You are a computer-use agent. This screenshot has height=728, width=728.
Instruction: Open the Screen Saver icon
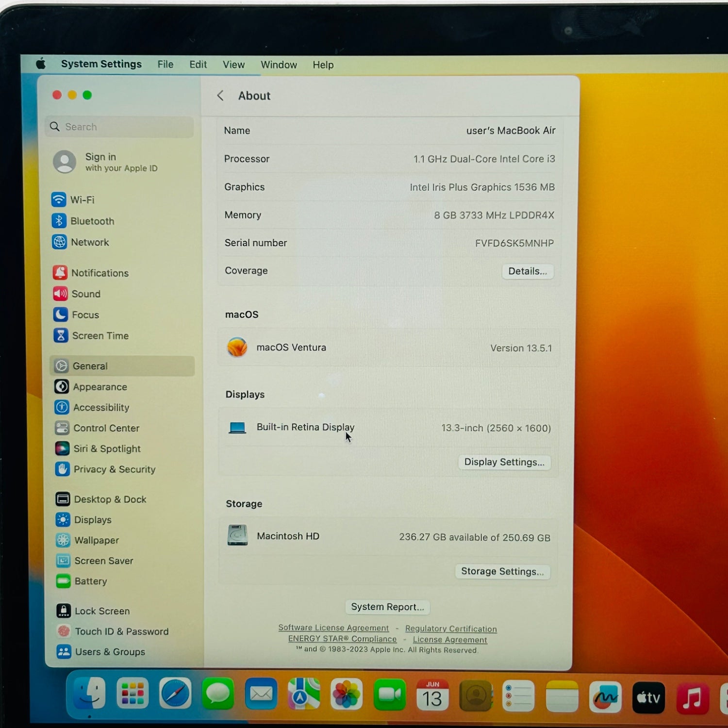(x=64, y=561)
